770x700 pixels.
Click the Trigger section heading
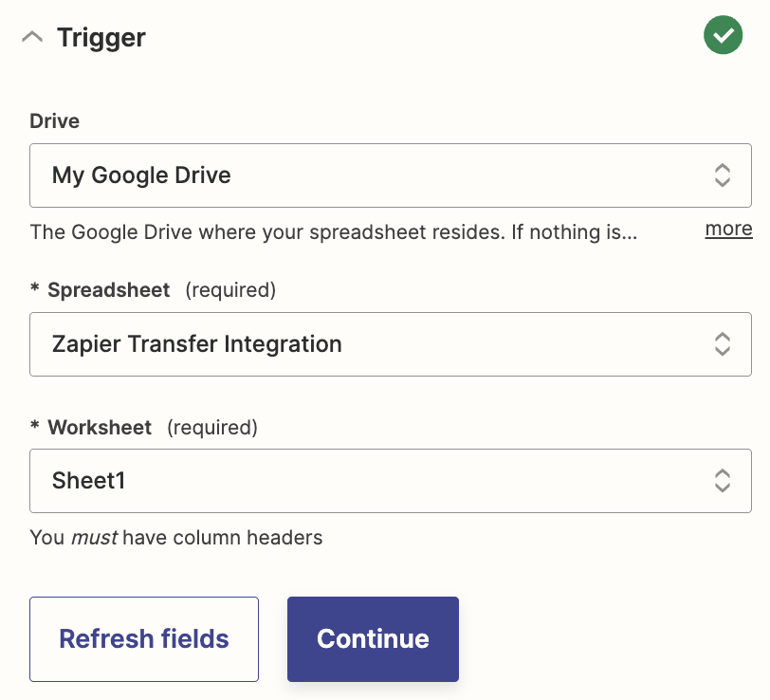coord(101,38)
